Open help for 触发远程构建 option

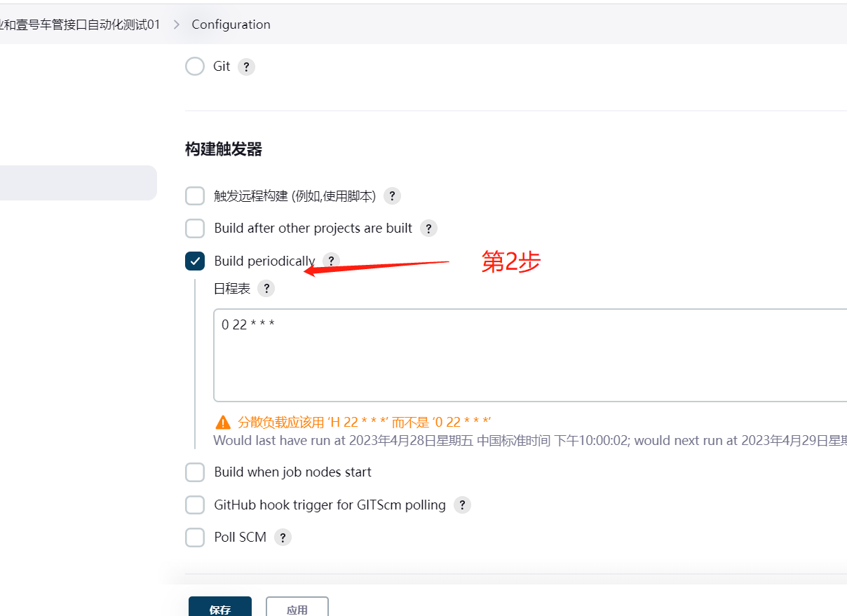pos(393,196)
